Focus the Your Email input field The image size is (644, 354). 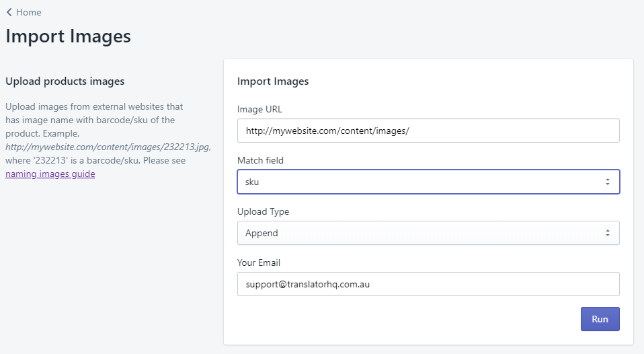[x=428, y=284]
